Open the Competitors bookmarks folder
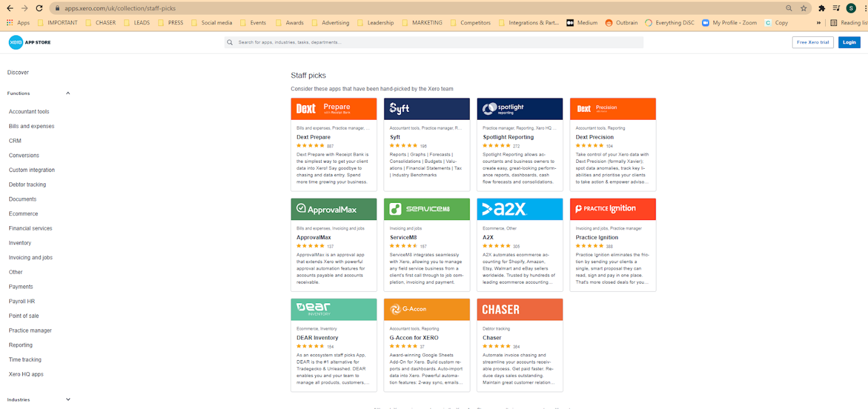 tap(470, 23)
